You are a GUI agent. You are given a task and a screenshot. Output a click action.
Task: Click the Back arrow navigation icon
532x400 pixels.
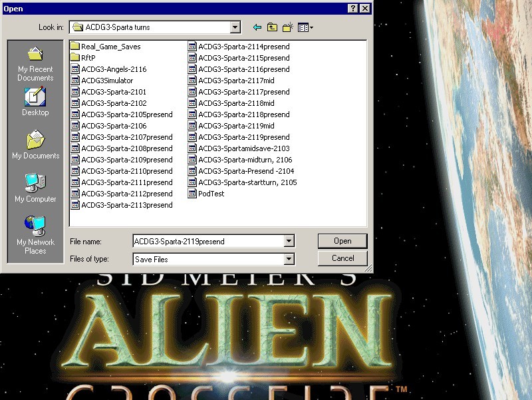point(257,27)
